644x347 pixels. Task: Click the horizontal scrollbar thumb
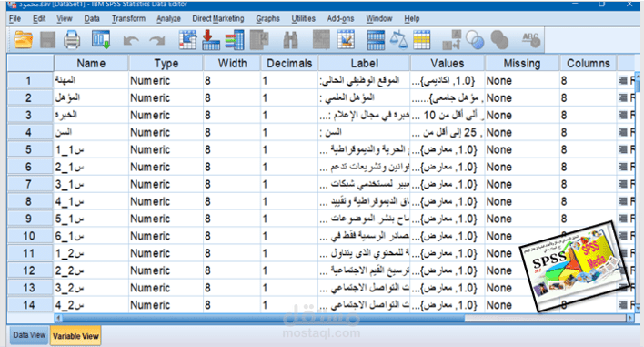pyautogui.click(x=264, y=318)
